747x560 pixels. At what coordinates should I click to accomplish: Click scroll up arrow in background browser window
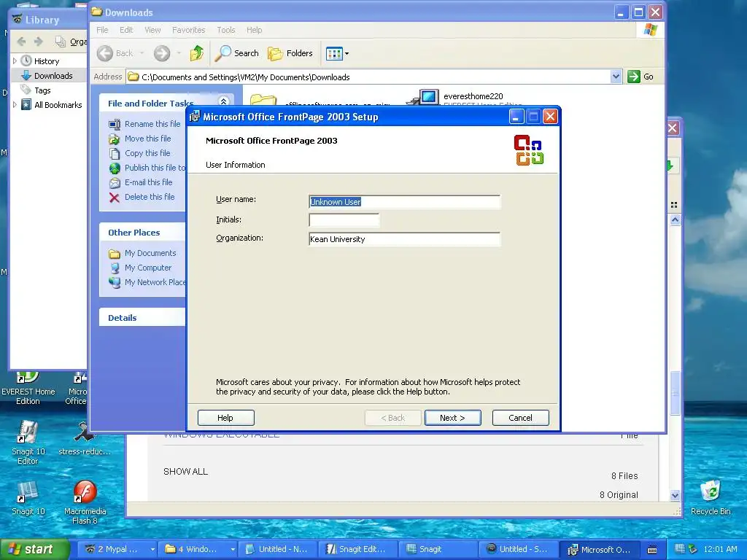point(675,219)
